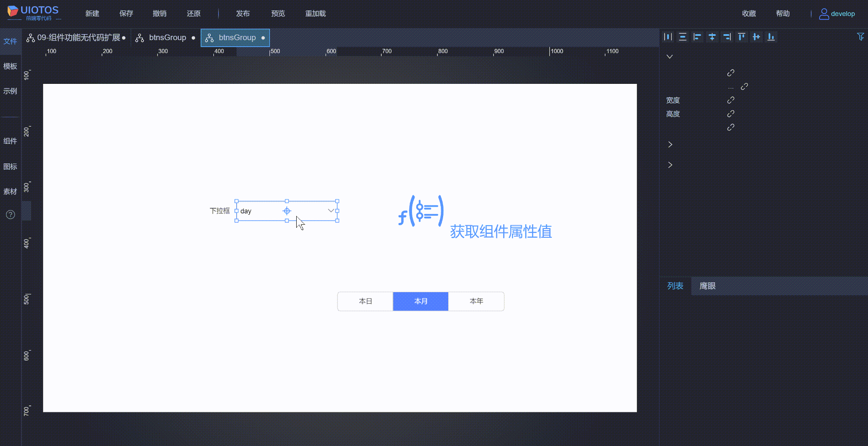868x446 pixels.
Task: Collapse the top properties section chevron
Action: [670, 56]
